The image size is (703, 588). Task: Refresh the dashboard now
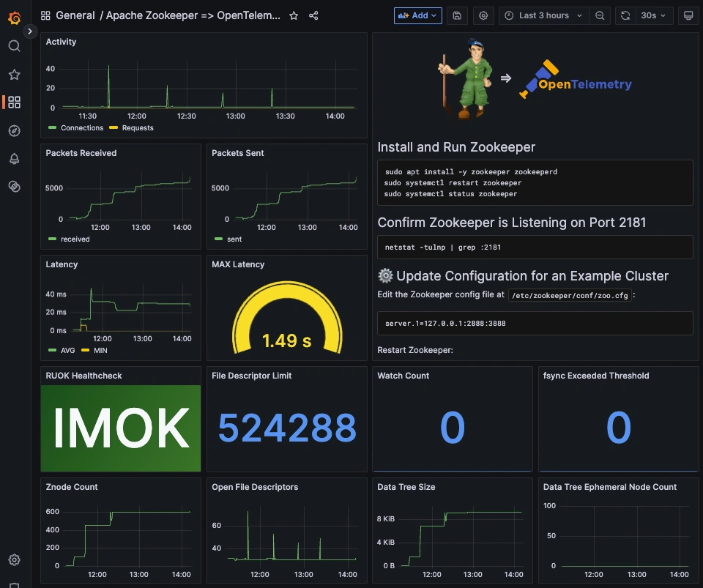point(625,15)
